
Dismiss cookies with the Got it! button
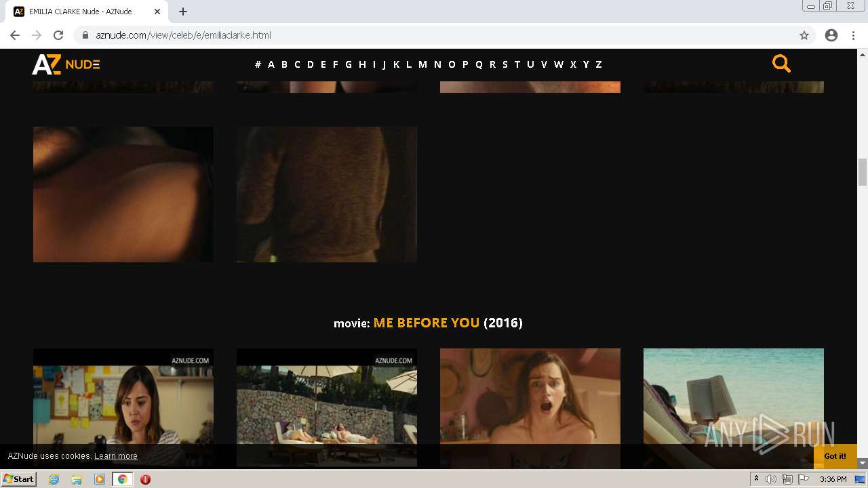coord(835,456)
